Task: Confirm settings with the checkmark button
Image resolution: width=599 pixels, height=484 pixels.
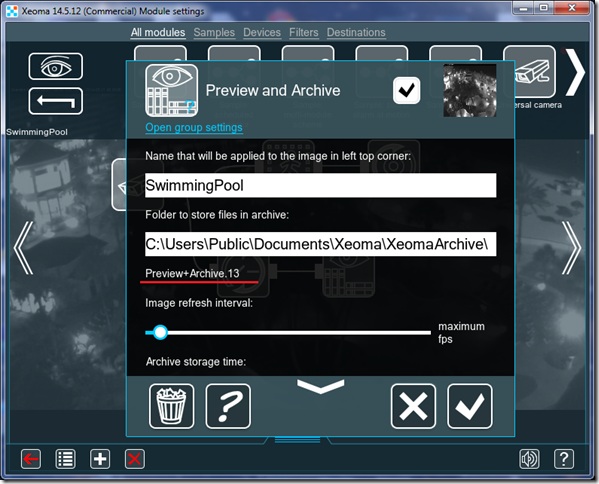Action: pyautogui.click(x=470, y=406)
